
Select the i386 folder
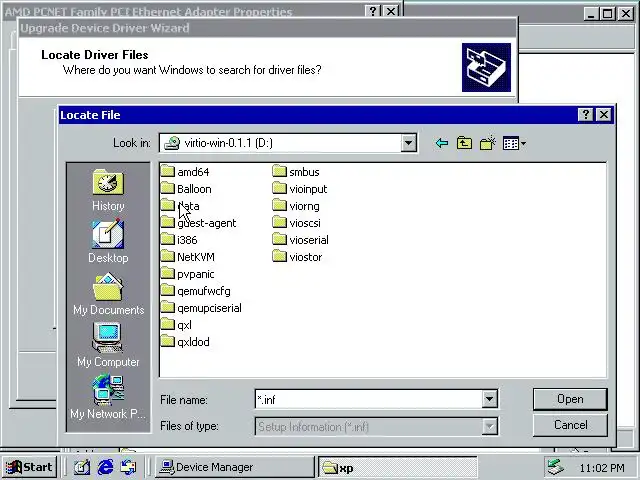pos(179,240)
